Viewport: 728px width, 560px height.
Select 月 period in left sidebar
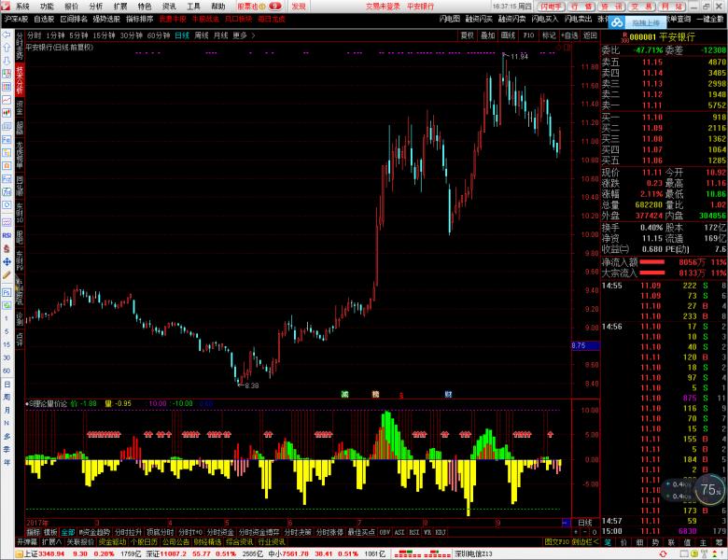(x=7, y=411)
